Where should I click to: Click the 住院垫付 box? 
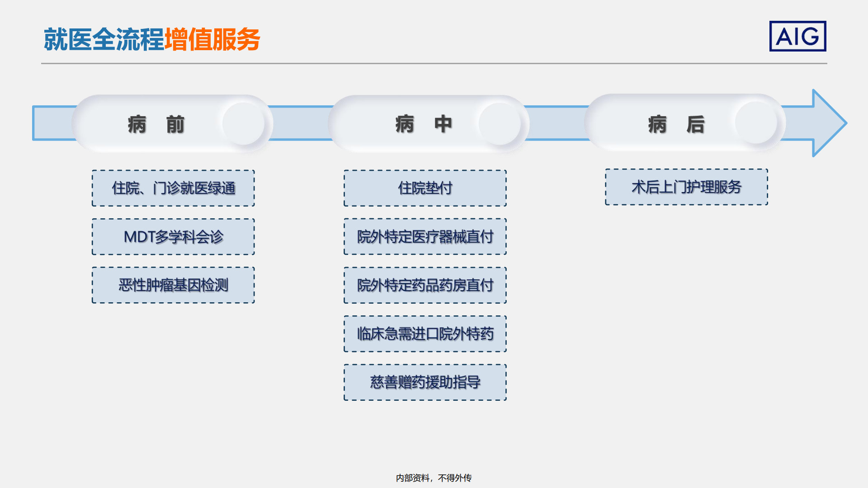pos(425,188)
